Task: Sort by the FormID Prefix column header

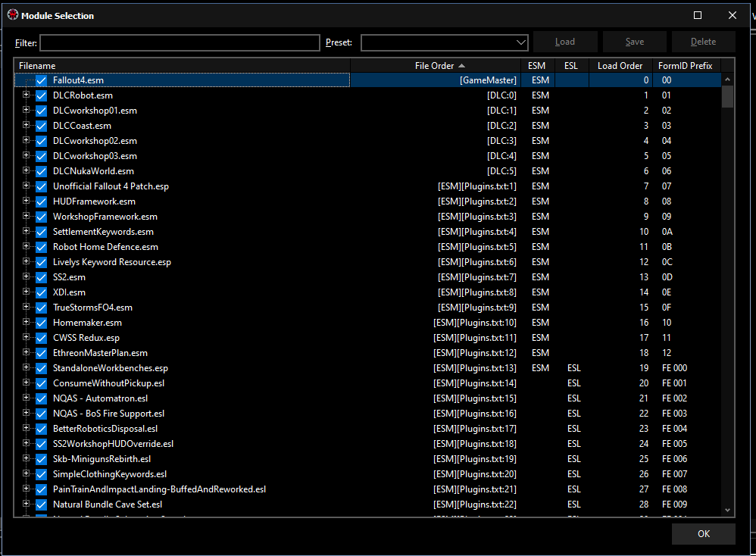Action: 686,66
